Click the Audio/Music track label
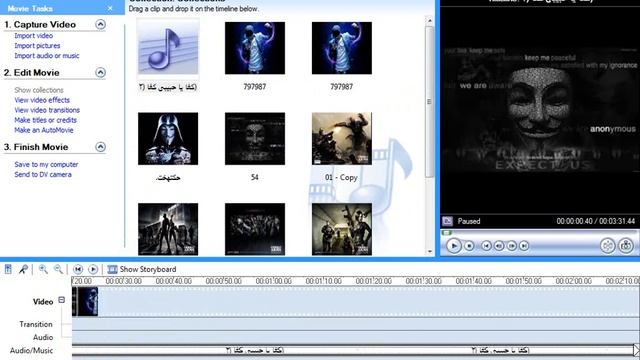This screenshot has height=360, width=640. (x=31, y=350)
